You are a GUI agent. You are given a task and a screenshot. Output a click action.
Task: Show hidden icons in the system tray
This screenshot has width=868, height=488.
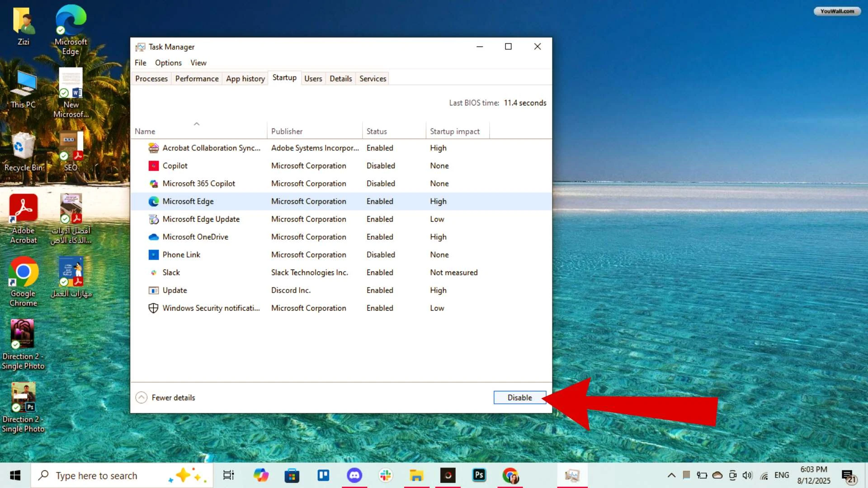point(671,475)
